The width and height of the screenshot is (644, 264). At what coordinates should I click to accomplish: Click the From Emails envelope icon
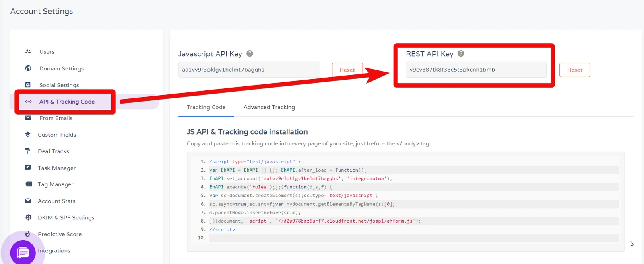[x=28, y=118]
